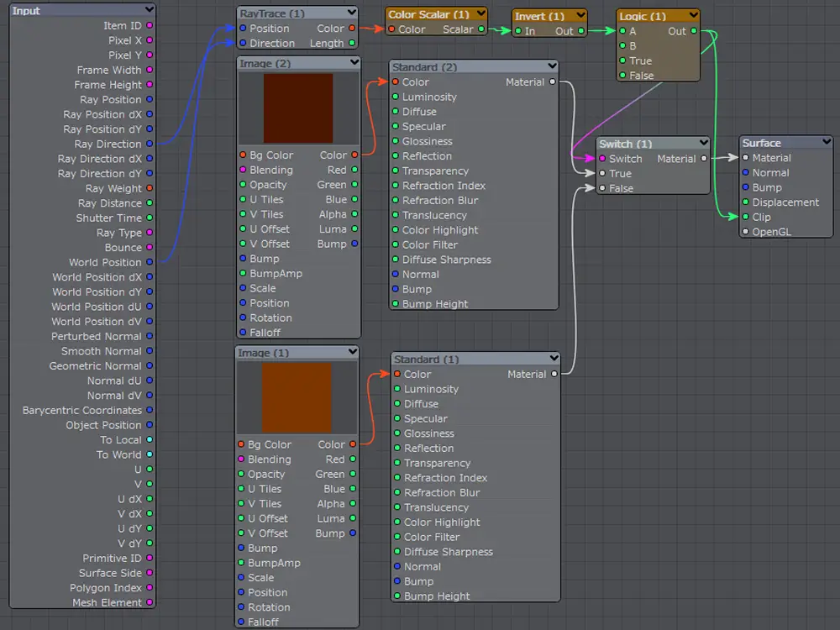
Task: Collapse the Image (1) node via header arrow
Action: (x=353, y=353)
